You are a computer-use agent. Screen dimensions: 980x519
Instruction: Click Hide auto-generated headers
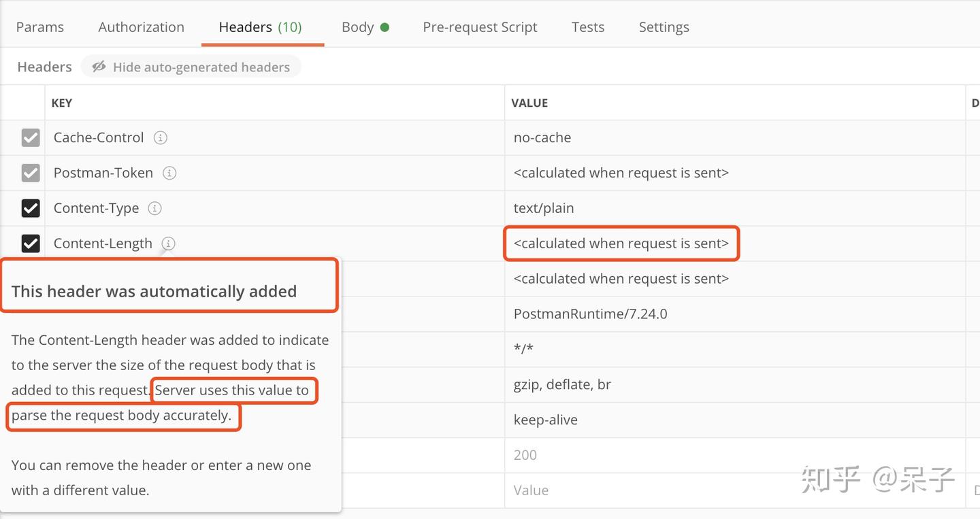point(202,67)
